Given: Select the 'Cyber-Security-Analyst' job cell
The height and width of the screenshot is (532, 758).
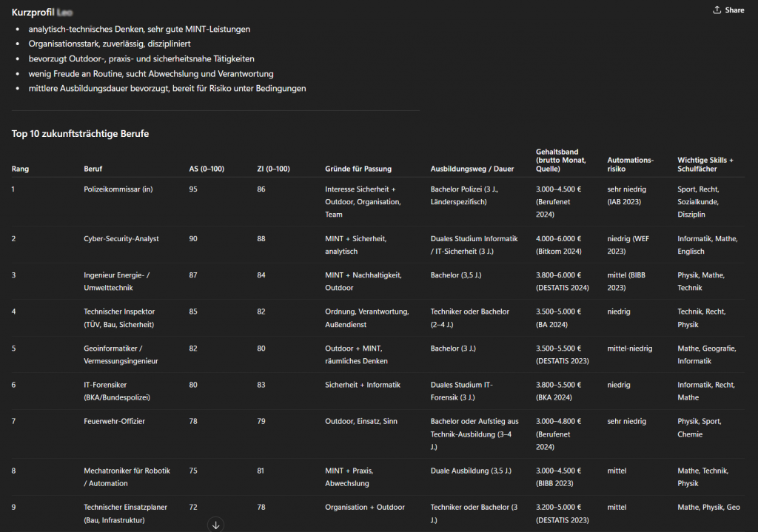Looking at the screenshot, I should 121,239.
